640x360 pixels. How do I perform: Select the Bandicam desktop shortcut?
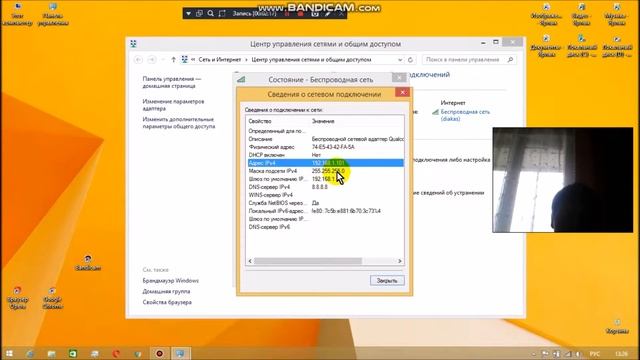[88, 263]
